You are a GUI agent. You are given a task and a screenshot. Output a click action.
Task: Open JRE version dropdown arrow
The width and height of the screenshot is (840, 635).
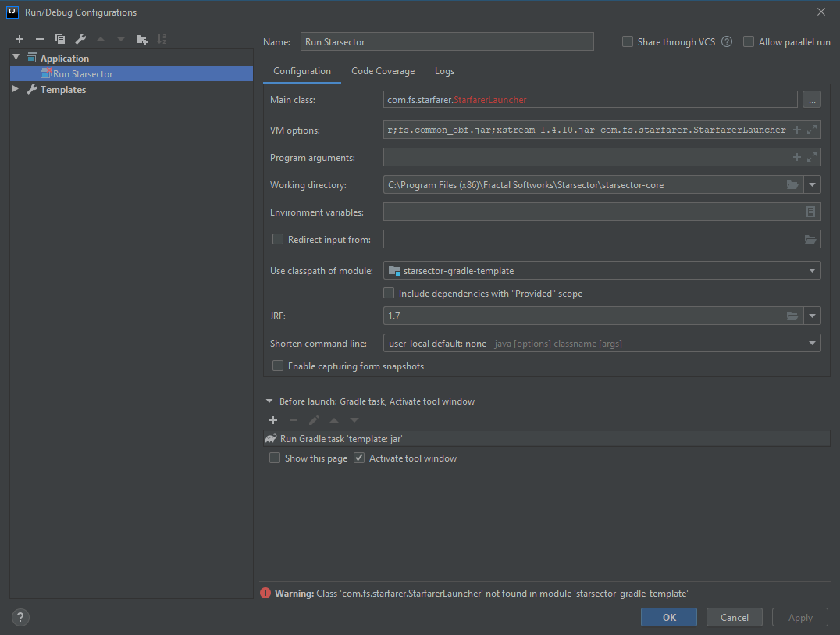tap(812, 316)
